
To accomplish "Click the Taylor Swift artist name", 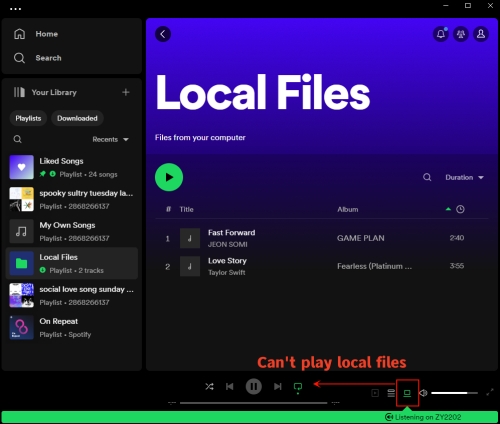I will tap(227, 272).
